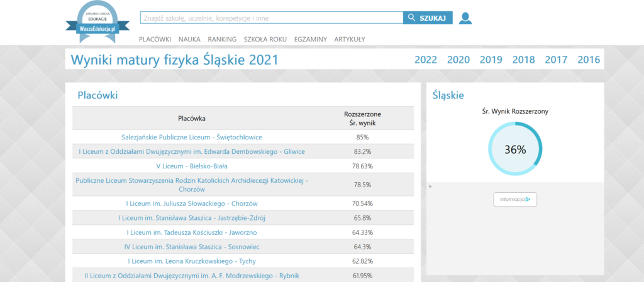Open the user account profile icon
The image size is (644, 282).
[465, 18]
